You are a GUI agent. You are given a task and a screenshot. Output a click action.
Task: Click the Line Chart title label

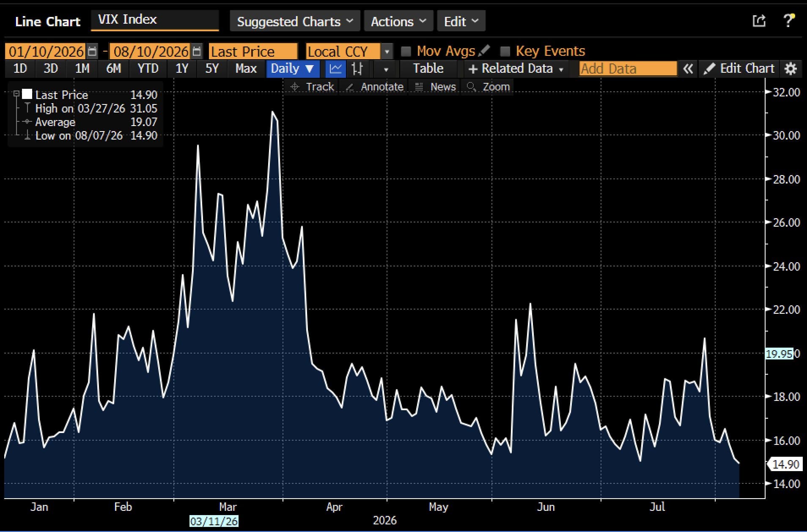tap(47, 22)
